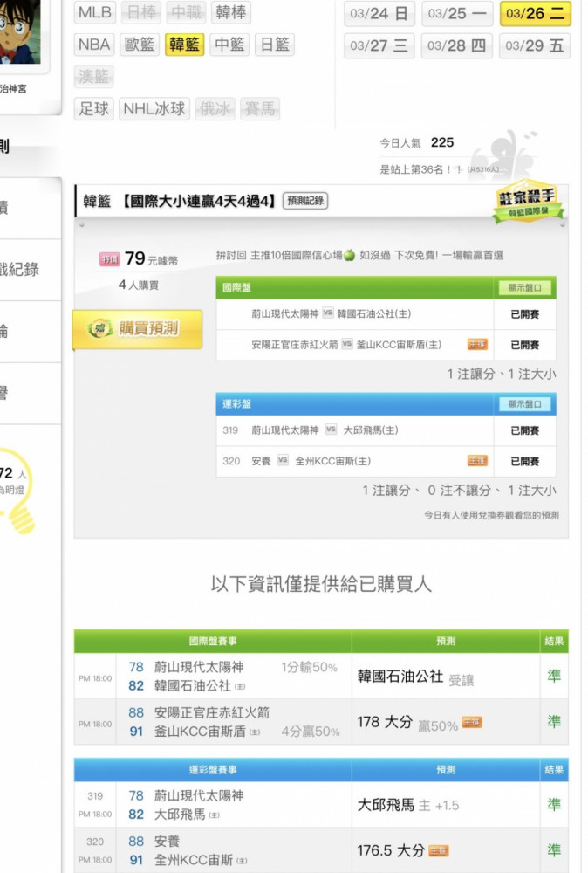Click the 1分輸50% spread text

click(x=309, y=668)
